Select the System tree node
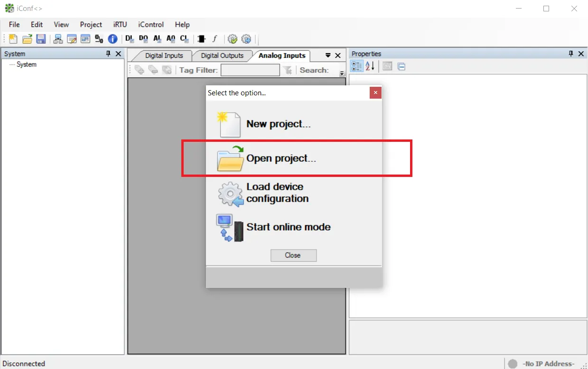This screenshot has height=369, width=588. tap(27, 65)
